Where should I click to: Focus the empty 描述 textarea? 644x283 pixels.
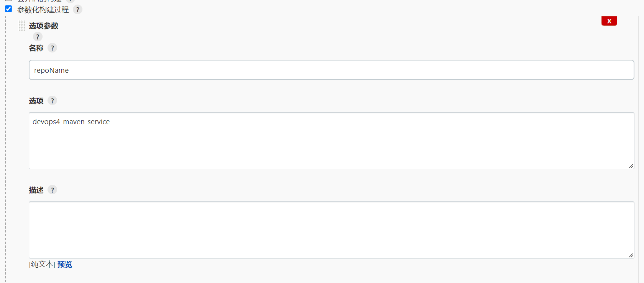(331, 230)
